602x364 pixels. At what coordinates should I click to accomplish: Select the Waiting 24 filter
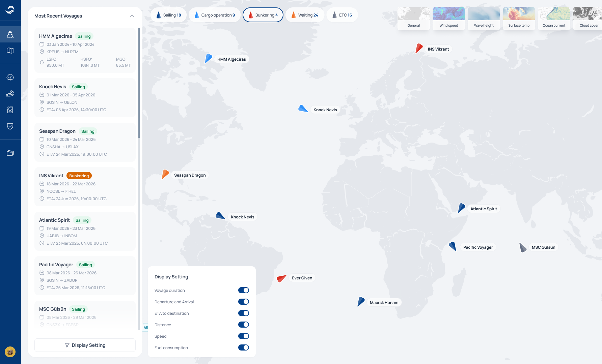[x=305, y=15]
